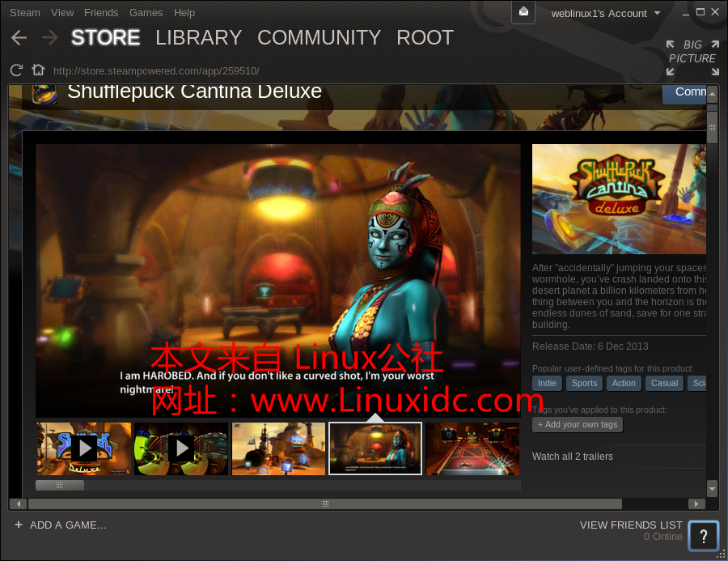Open the inbox envelope notification icon
The height and width of the screenshot is (561, 728).
(x=523, y=11)
